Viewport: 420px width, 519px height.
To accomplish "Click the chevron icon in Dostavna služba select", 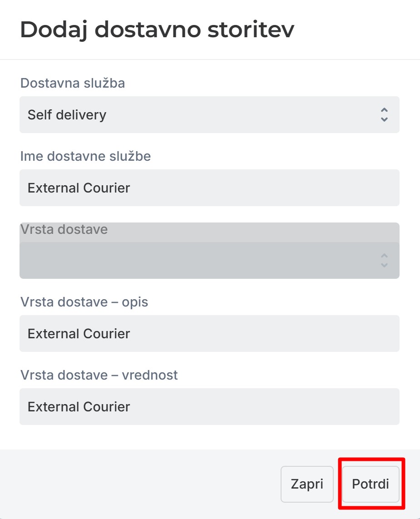I will (x=384, y=114).
